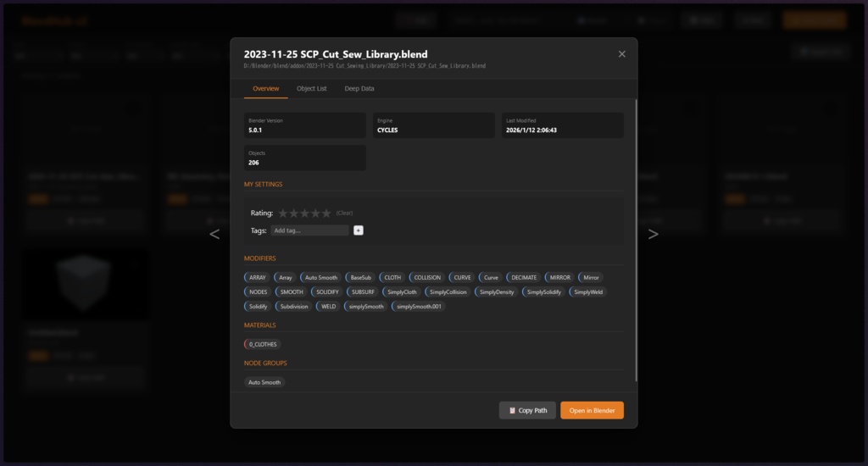
Task: Open the Deep Data tab
Action: [359, 89]
